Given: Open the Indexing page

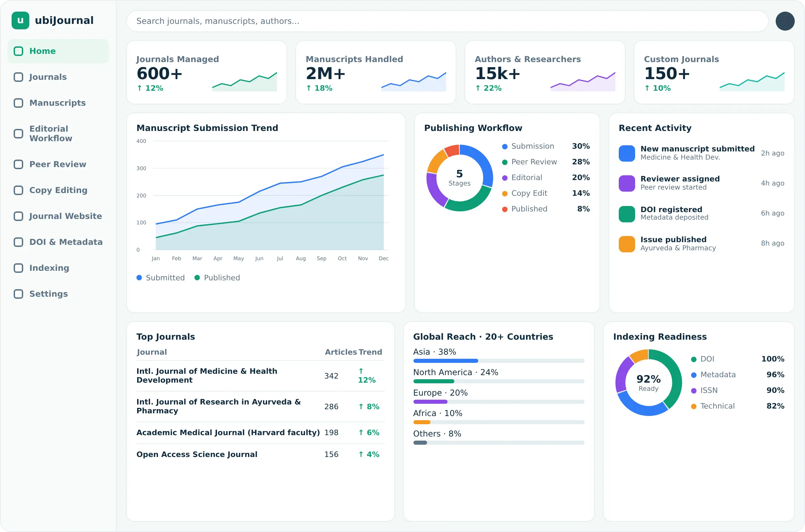Looking at the screenshot, I should (58, 268).
